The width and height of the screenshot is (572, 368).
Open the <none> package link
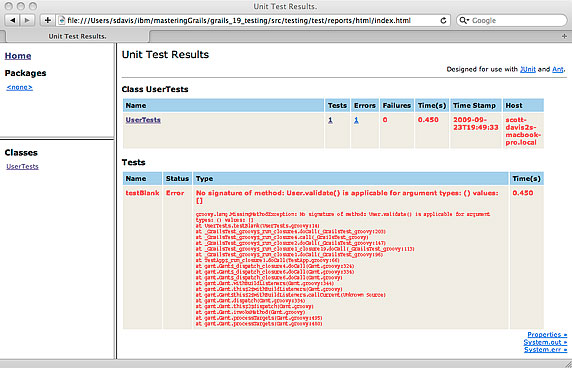click(20, 87)
